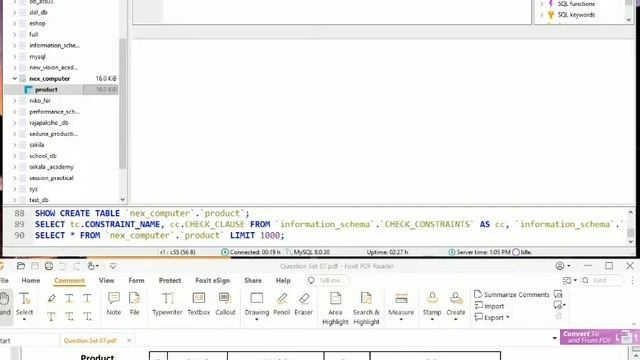Viewport: 640px width, 360px height.
Task: Click the Summarize Comments button
Action: (512, 294)
